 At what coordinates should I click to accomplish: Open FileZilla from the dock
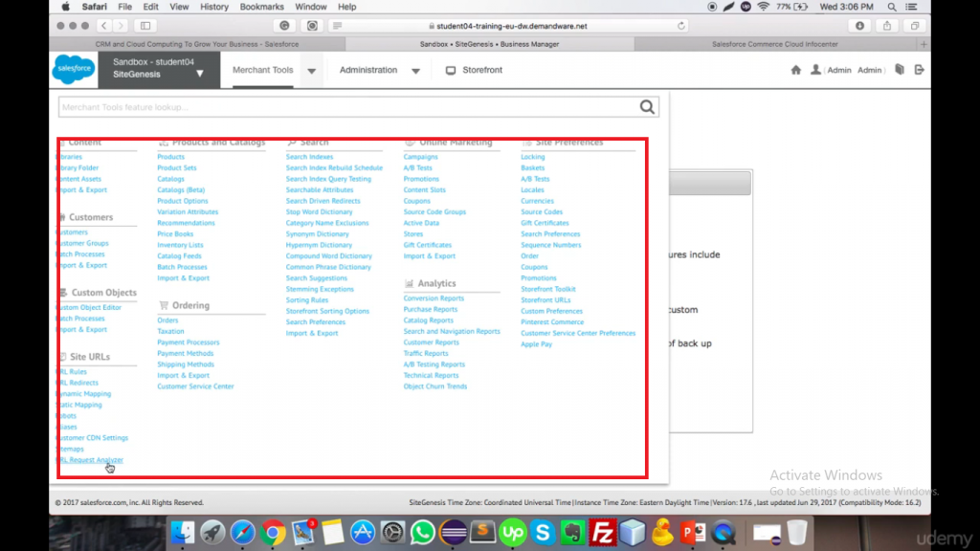pos(605,533)
